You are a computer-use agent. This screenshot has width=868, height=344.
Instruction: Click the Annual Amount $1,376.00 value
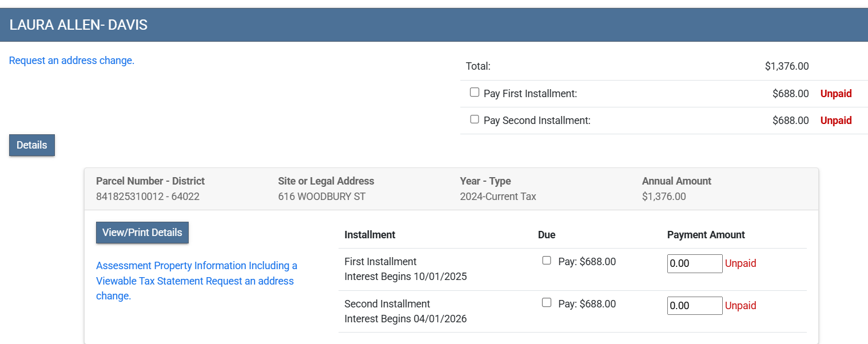(663, 197)
